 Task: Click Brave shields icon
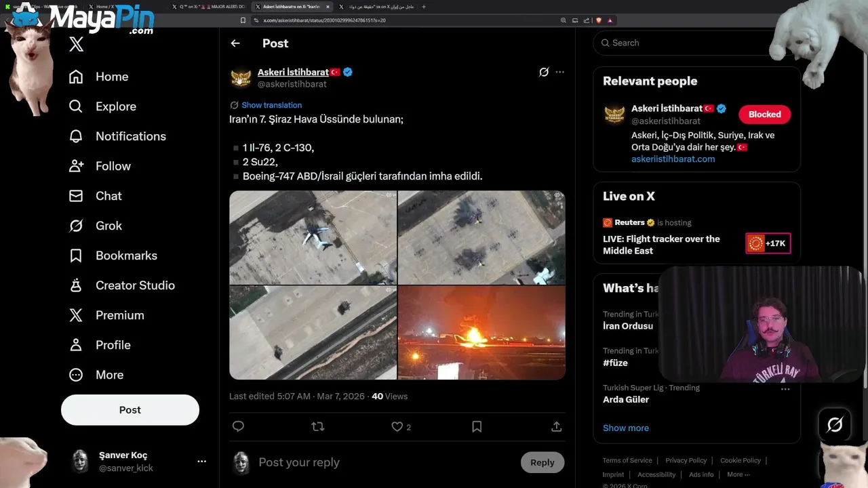pos(598,20)
